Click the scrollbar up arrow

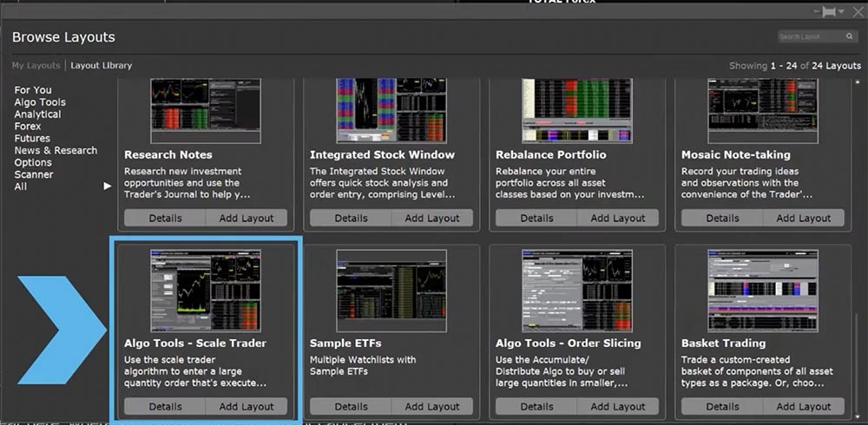[858, 82]
